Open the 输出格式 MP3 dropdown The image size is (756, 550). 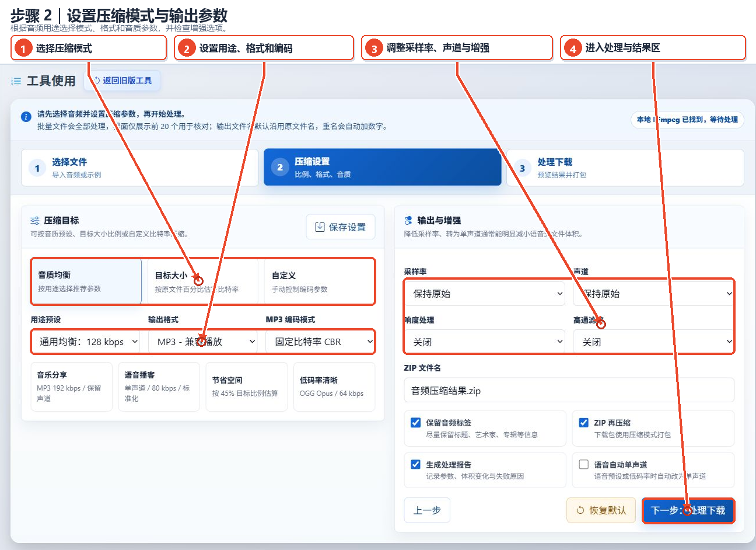click(204, 342)
